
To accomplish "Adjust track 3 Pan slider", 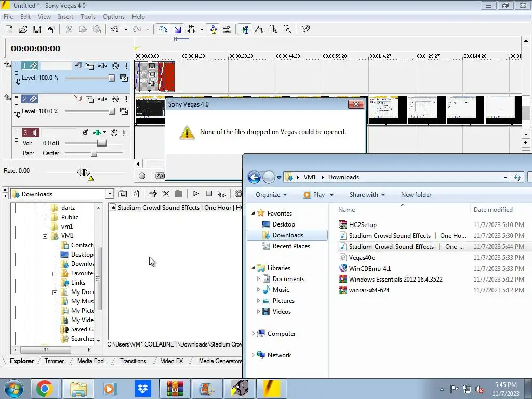I will 94,153.
